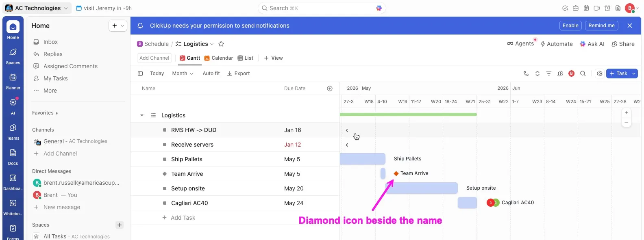644x240 pixels.
Task: Switch to the Calendar view tab
Action: [x=219, y=58]
